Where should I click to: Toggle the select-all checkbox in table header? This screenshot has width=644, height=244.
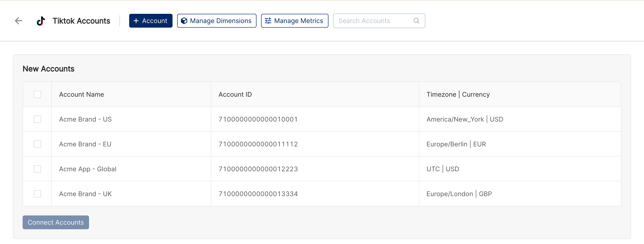[x=37, y=94]
